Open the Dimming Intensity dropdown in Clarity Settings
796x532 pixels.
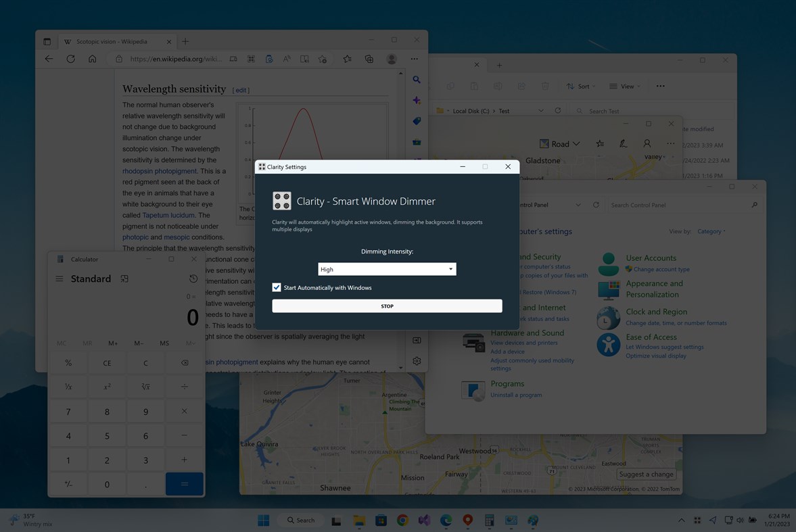tap(387, 269)
